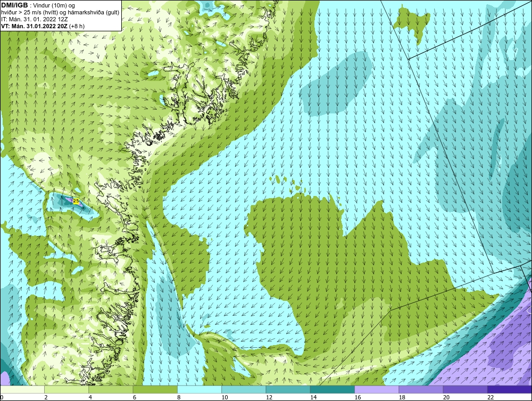Viewport: 532px width, 401px height.
Task: Pick the 10–12 m/s legend swatch
Action: pos(244,389)
